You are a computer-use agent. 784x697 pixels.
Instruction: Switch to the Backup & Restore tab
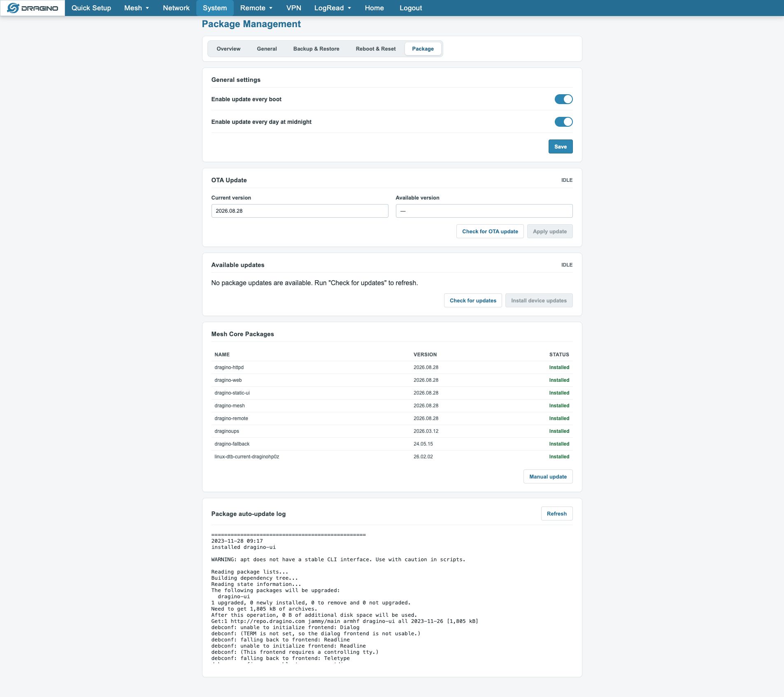coord(316,49)
